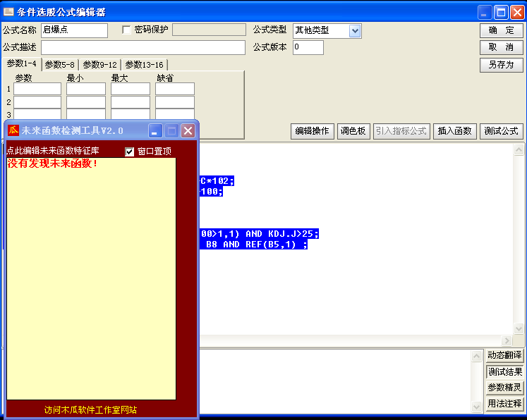Click the row 2 最小 field
The width and height of the screenshot is (527, 420).
pyautogui.click(x=85, y=102)
